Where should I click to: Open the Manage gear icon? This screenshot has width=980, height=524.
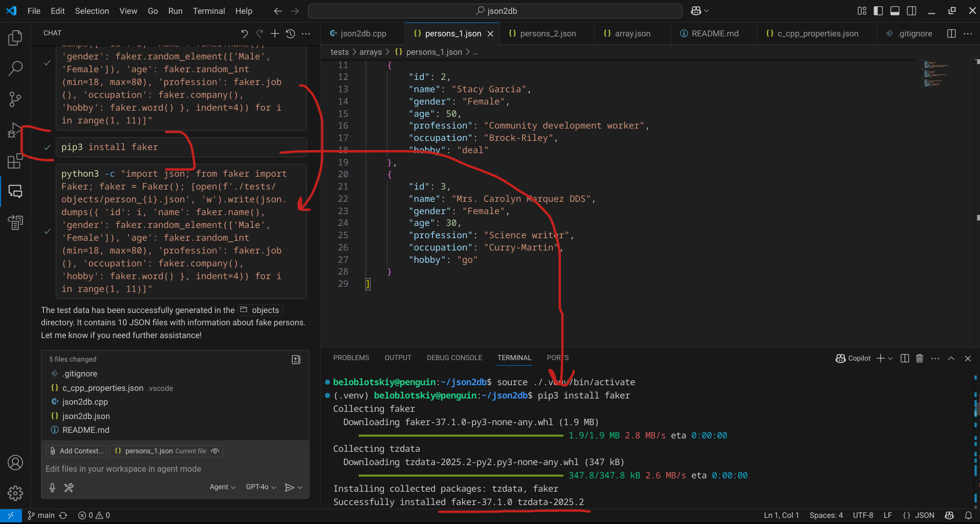15,493
